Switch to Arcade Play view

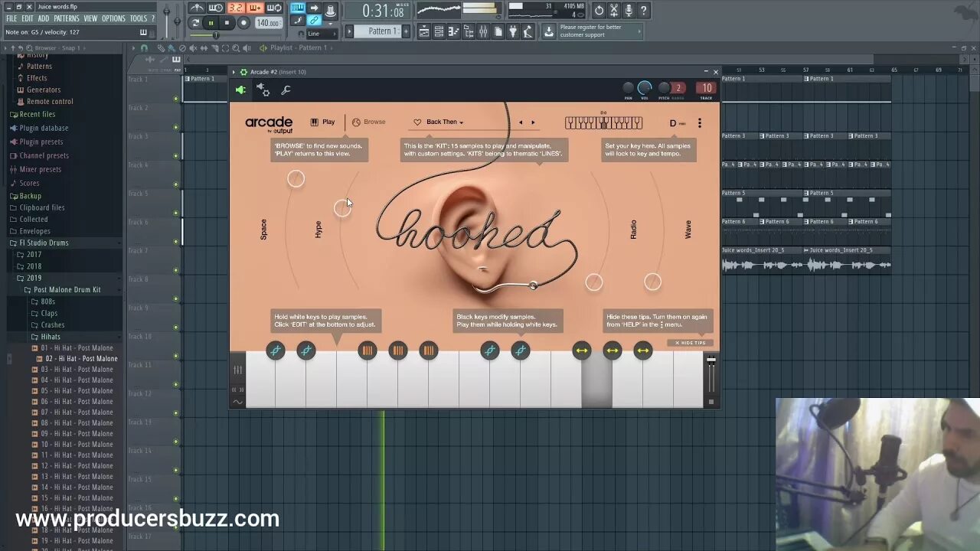pos(322,122)
